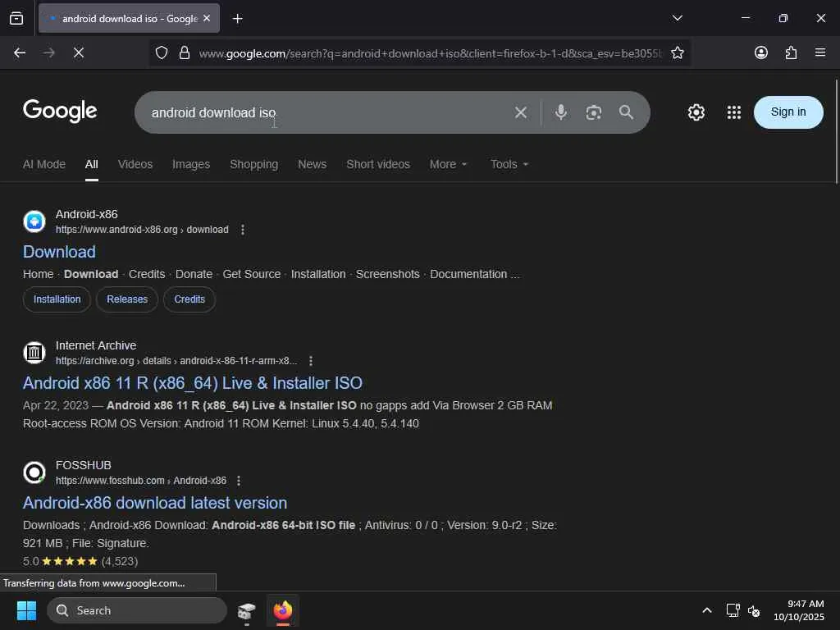Open Windows Start menu
Image resolution: width=840 pixels, height=630 pixels.
click(x=26, y=610)
